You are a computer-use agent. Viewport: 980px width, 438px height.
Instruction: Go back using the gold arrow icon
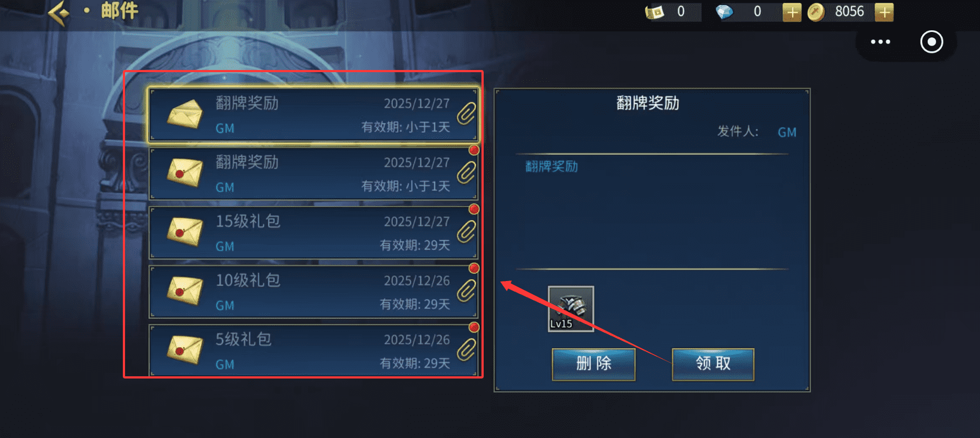59,12
